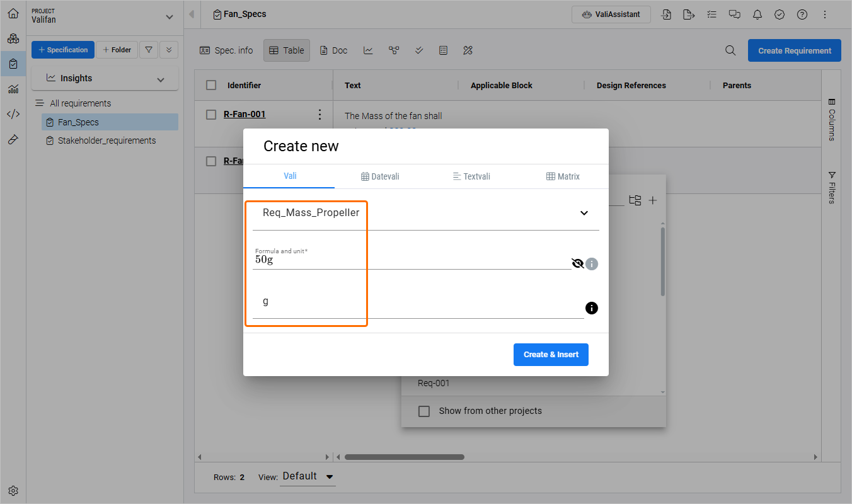Open the search magnifier icon

click(x=730, y=50)
